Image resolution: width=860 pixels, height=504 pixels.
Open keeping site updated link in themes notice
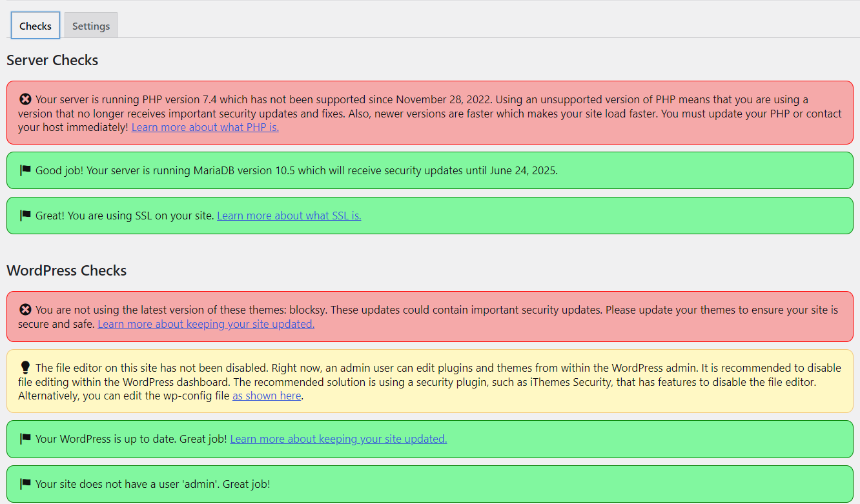point(206,324)
